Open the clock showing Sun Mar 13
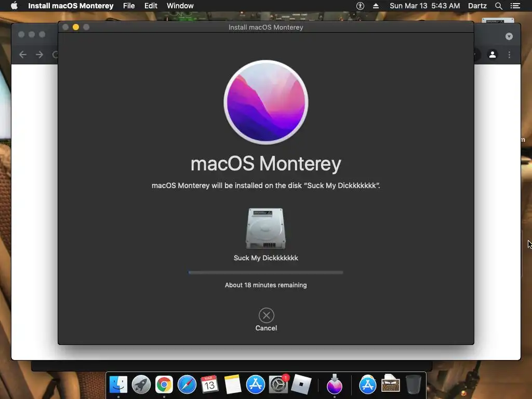This screenshot has width=532, height=399. click(x=424, y=6)
